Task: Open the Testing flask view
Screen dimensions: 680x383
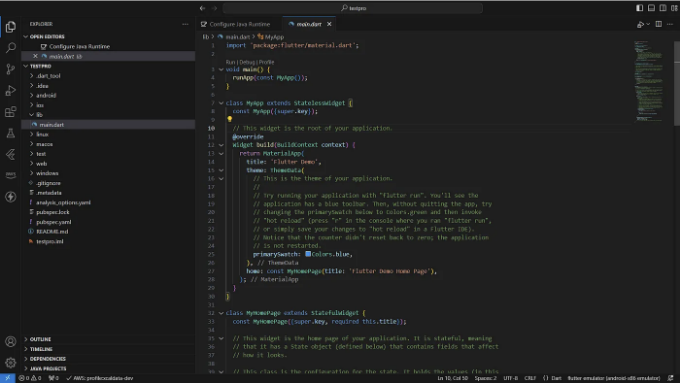Action: click(10, 133)
